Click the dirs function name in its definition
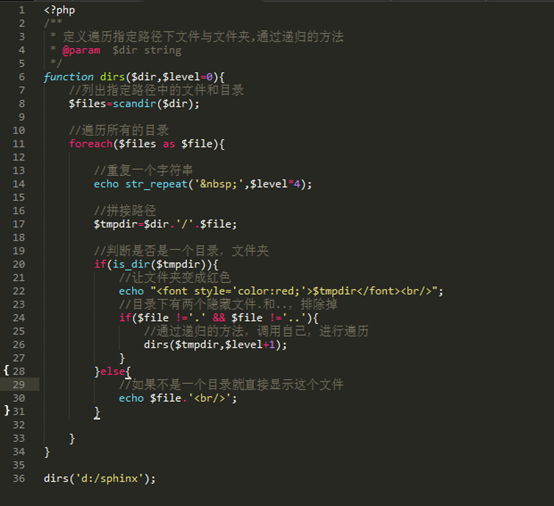This screenshot has height=506, width=554. click(x=112, y=77)
